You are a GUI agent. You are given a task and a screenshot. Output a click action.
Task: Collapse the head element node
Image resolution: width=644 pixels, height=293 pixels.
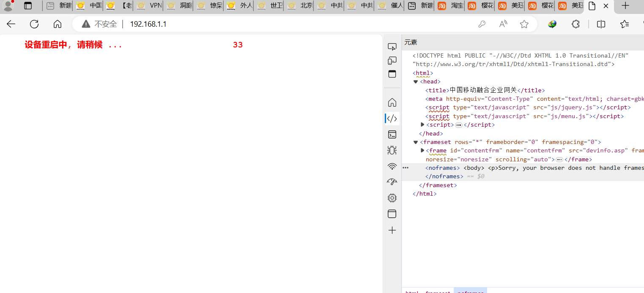click(416, 82)
